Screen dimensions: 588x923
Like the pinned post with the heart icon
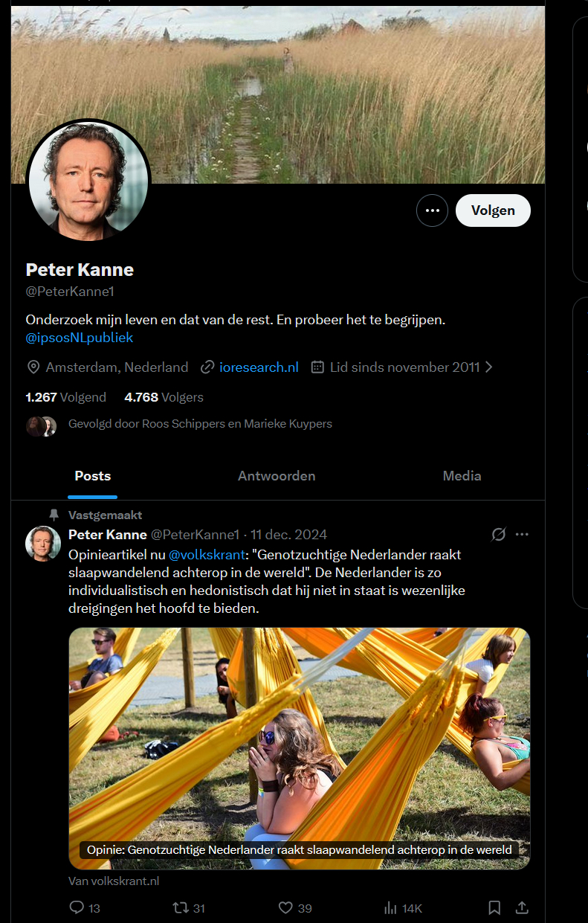(285, 907)
